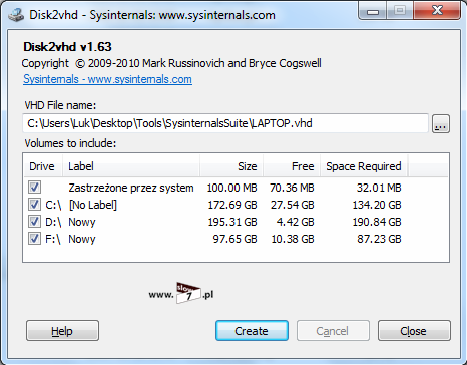This screenshot has height=365, width=467.
Task: Click the Disk2vhd drive icon in title bar
Action: pos(15,15)
